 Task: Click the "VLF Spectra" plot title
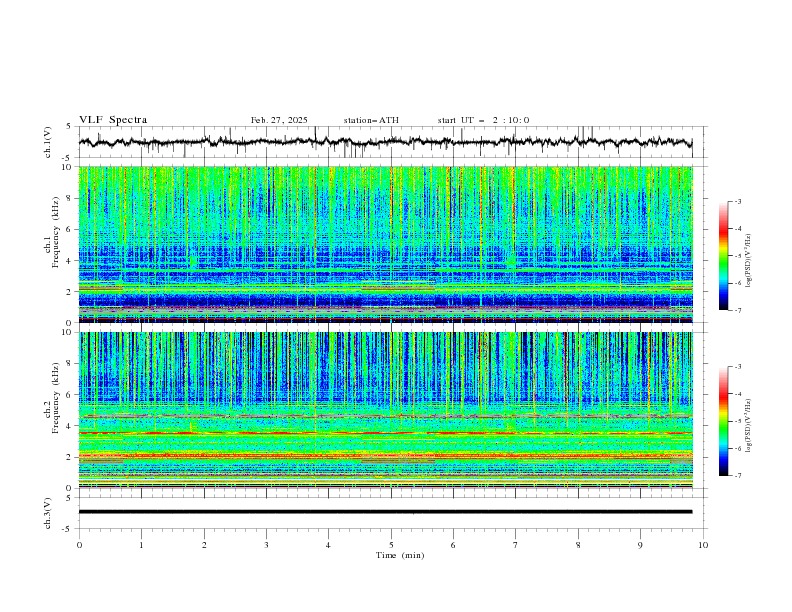113,120
